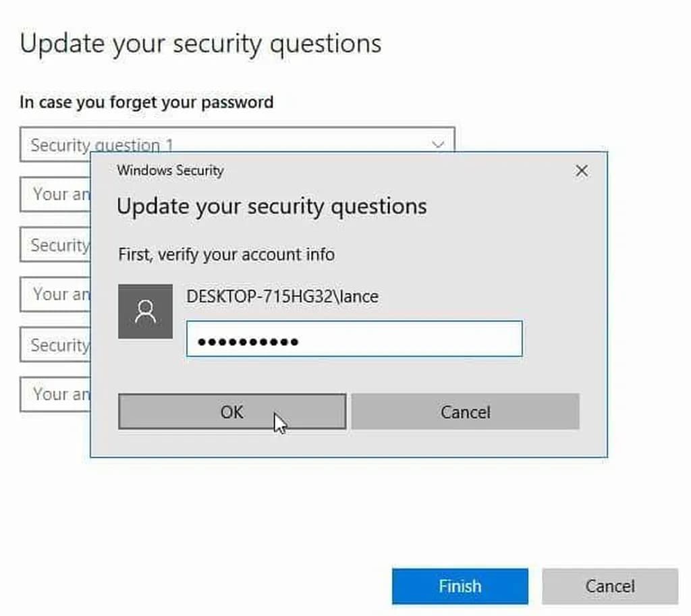Click the blue Finish button
This screenshot has height=616, width=691.
click(x=460, y=586)
